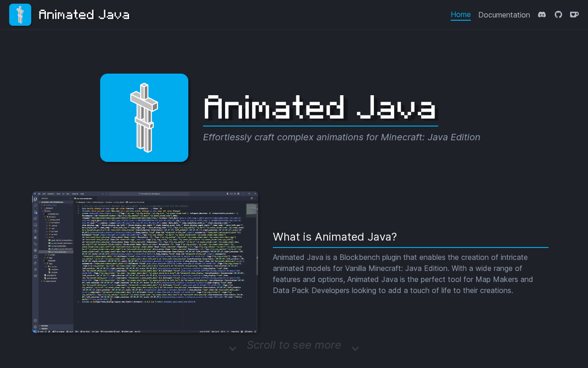Click the "What is Animated Java?" heading

pyautogui.click(x=335, y=237)
